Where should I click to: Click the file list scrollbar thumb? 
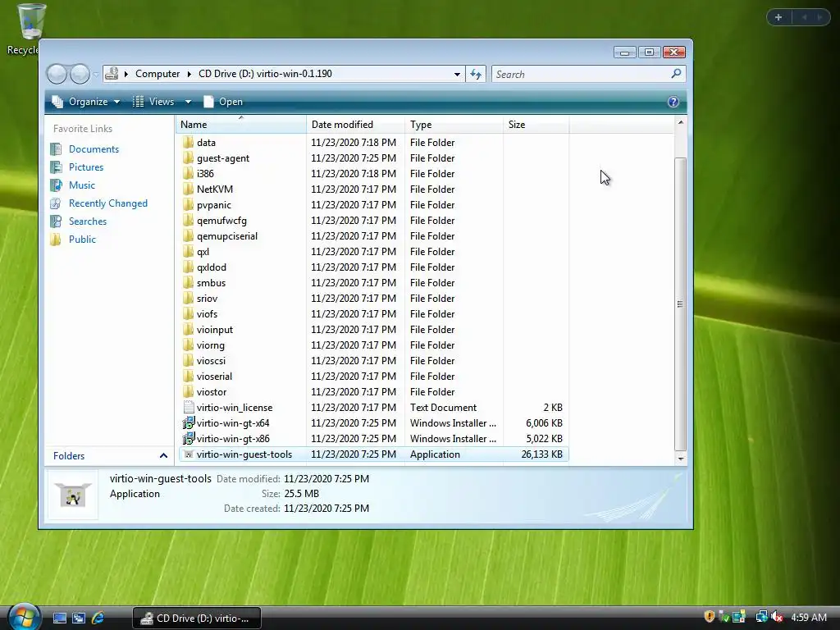[680, 304]
